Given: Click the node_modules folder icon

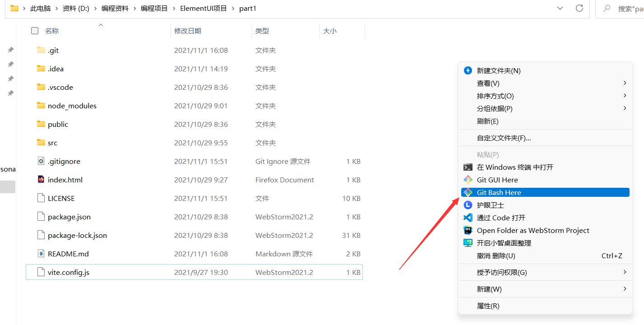Looking at the screenshot, I should coord(41,106).
